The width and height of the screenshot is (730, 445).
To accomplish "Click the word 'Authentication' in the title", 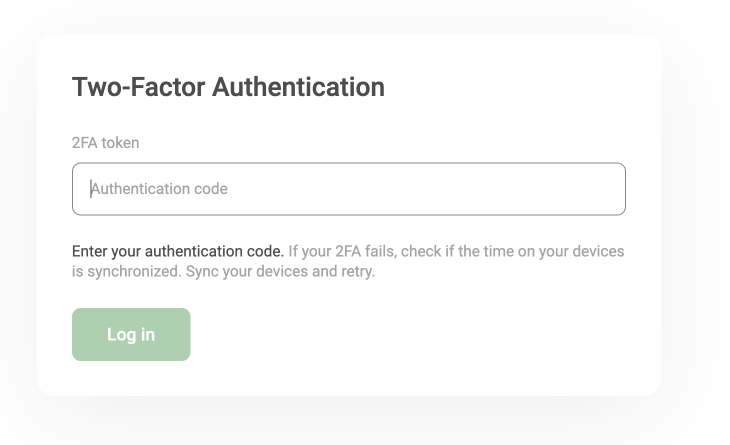I will point(298,87).
